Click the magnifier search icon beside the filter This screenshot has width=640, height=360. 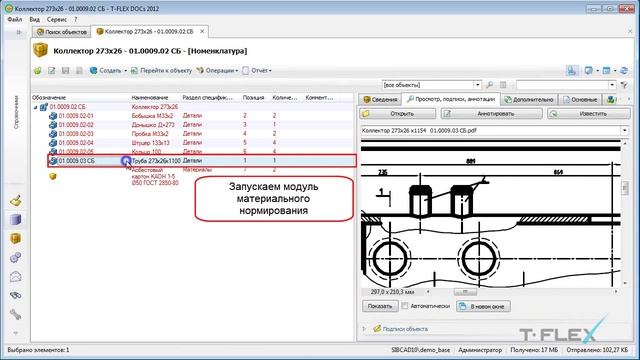pos(490,85)
